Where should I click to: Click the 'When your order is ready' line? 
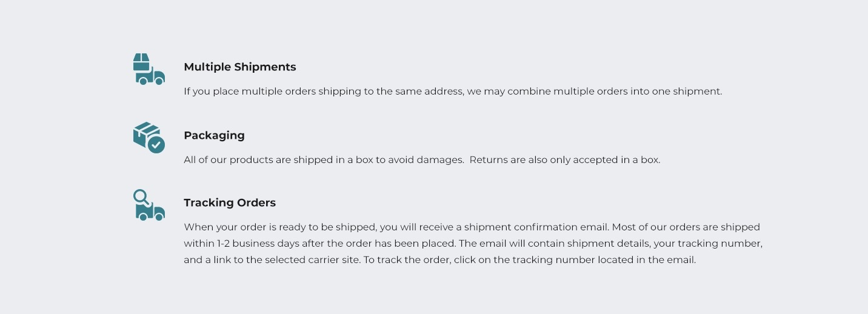tap(472, 227)
